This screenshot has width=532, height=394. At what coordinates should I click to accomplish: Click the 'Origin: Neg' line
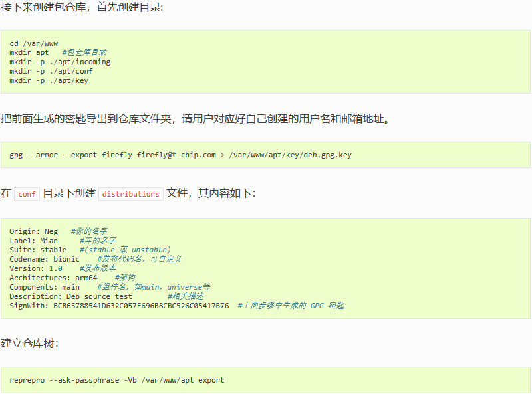[34, 231]
